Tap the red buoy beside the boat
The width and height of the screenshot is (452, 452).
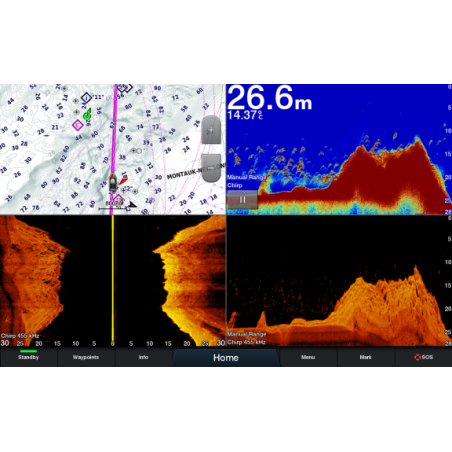(x=123, y=181)
